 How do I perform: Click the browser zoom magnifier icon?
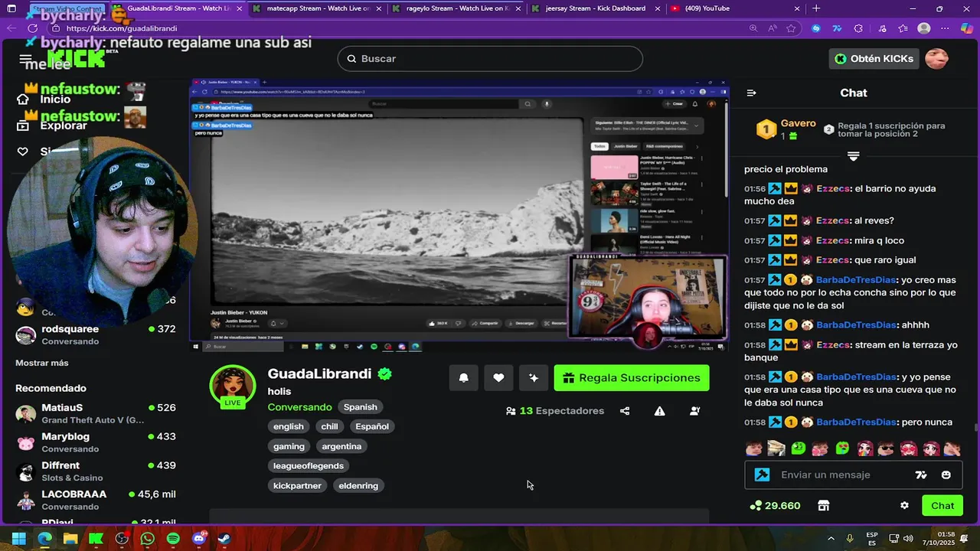[753, 28]
